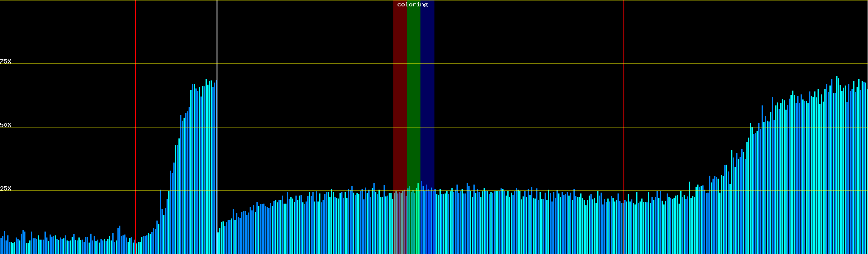Screen dimensions: 868x254
Task: Select the blue band under coloring
Action: coord(427,85)
